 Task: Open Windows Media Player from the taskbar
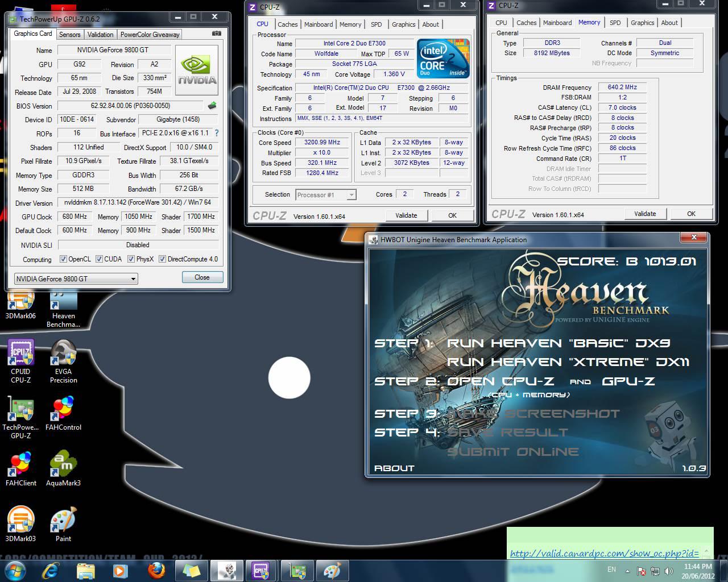click(x=119, y=570)
